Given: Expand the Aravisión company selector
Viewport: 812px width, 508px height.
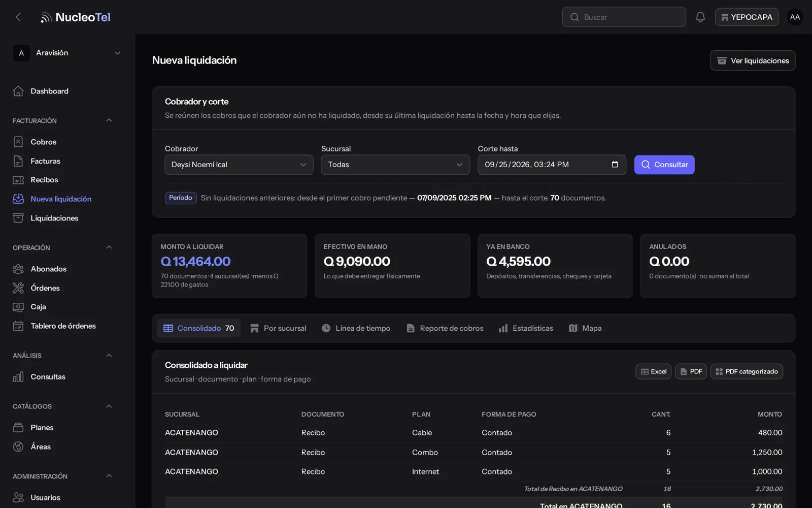Looking at the screenshot, I should coord(67,53).
